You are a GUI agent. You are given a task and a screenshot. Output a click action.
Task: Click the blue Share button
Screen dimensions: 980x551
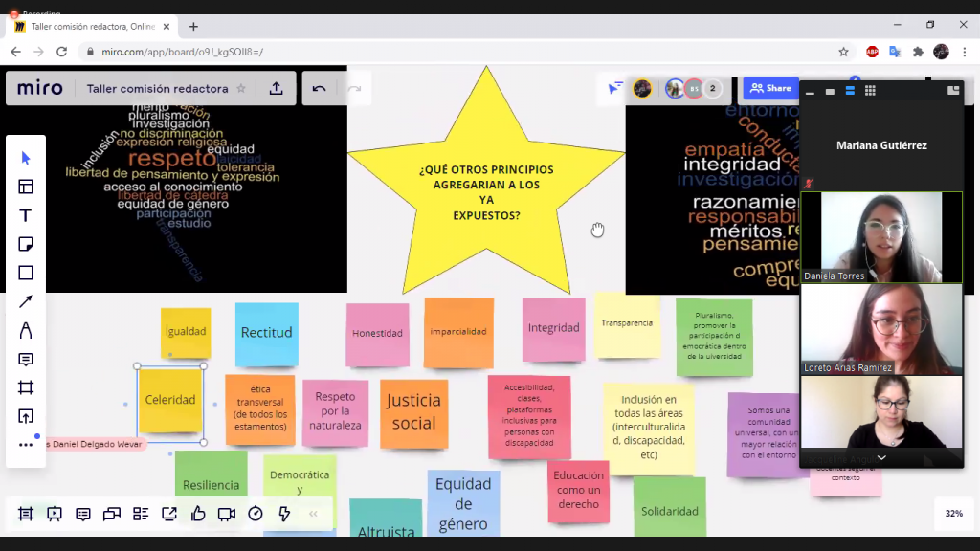tap(770, 88)
